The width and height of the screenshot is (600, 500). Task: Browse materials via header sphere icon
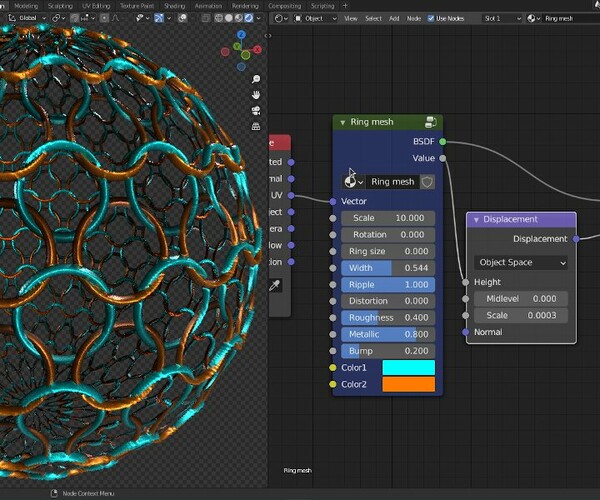click(x=533, y=18)
